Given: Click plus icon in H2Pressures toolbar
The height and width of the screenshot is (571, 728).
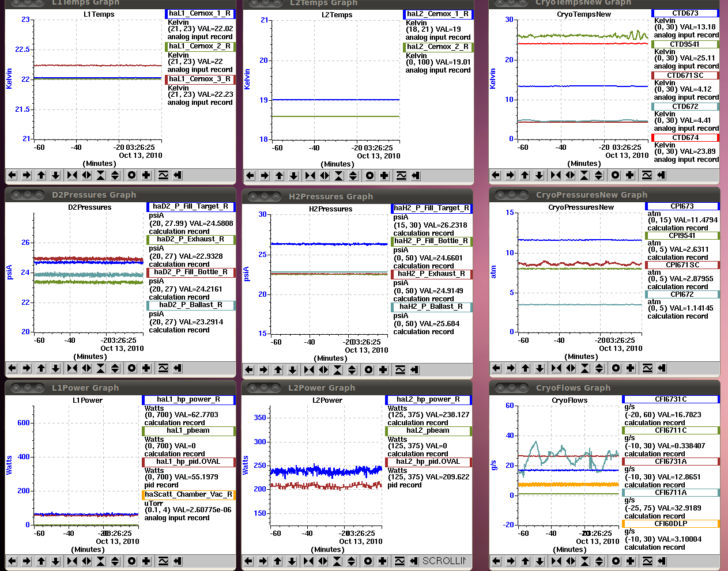Looking at the screenshot, I should [383, 370].
